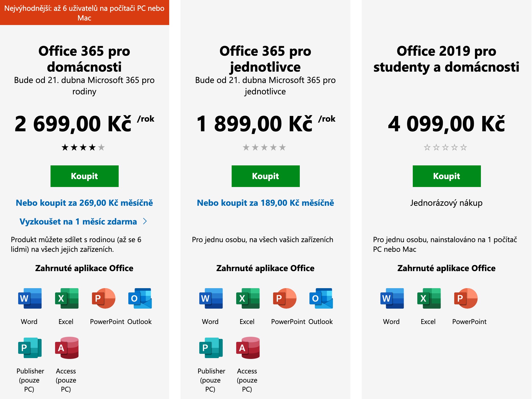This screenshot has height=399, width=532.
Task: Click Koupit for Office 2019 pro studenty
Action: coord(447,176)
